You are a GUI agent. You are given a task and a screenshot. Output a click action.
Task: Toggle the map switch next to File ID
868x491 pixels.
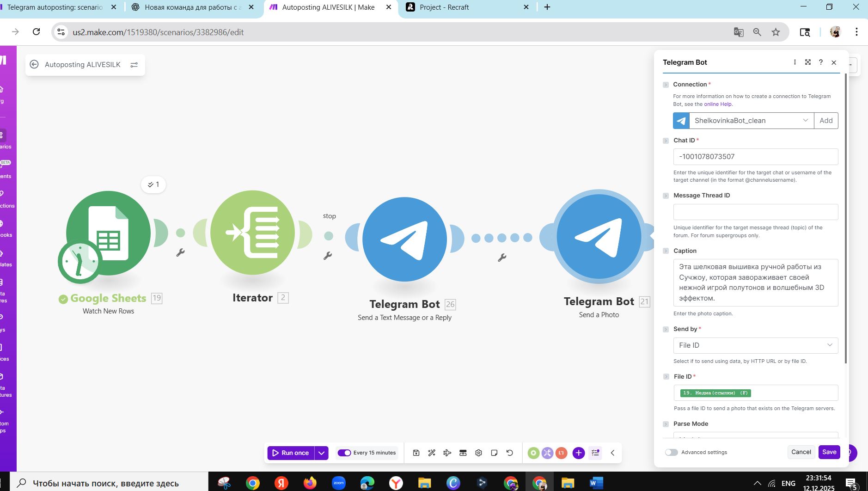tap(666, 377)
